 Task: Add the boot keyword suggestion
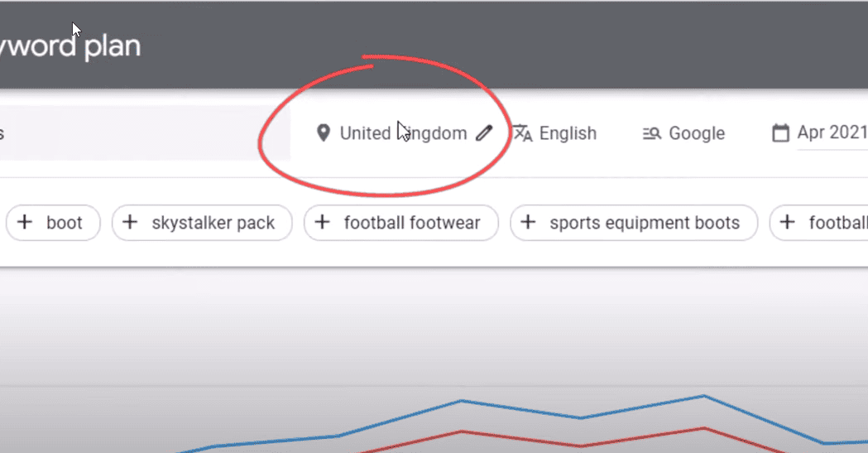(x=53, y=223)
